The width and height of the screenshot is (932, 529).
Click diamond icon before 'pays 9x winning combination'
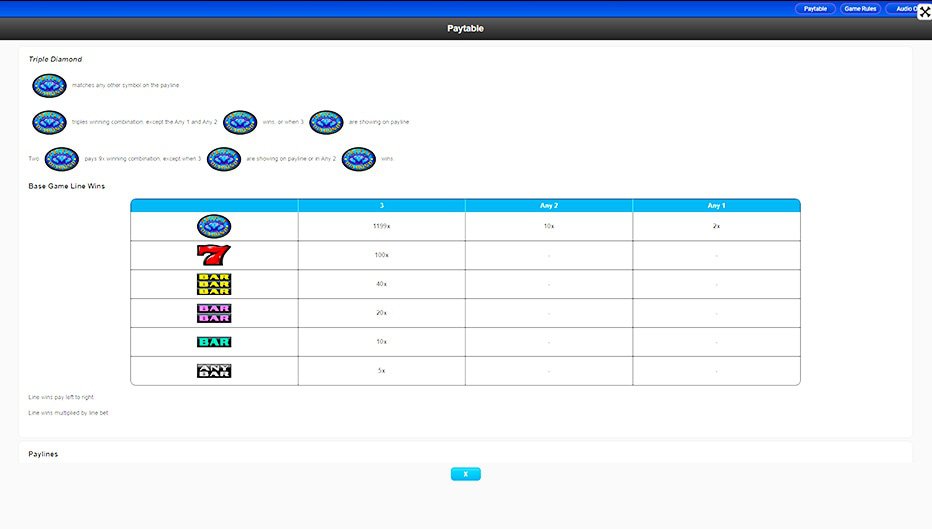tap(62, 159)
